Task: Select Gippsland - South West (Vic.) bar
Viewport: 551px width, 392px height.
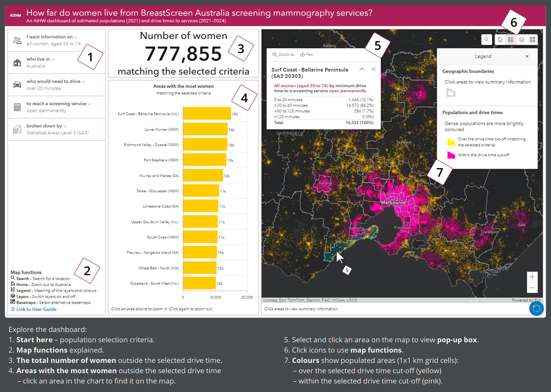Action: pos(199,283)
